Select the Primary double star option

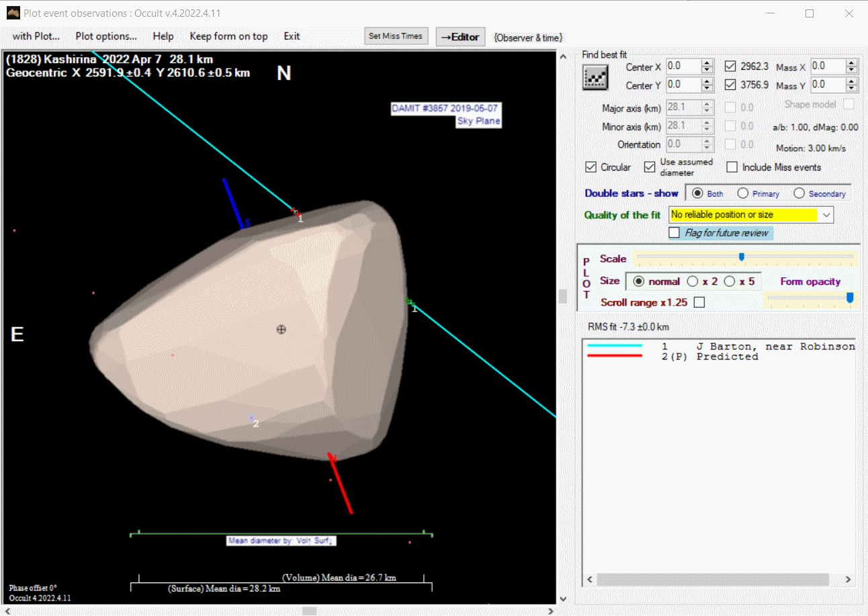tap(743, 193)
